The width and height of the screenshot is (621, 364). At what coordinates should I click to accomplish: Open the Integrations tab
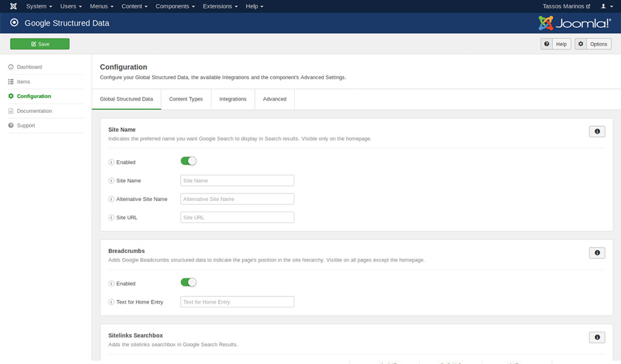(x=232, y=99)
